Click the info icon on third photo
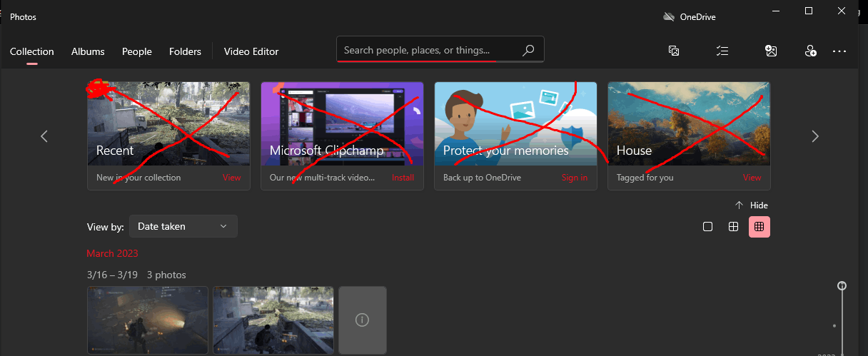Viewport: 868px width, 356px height. click(362, 320)
